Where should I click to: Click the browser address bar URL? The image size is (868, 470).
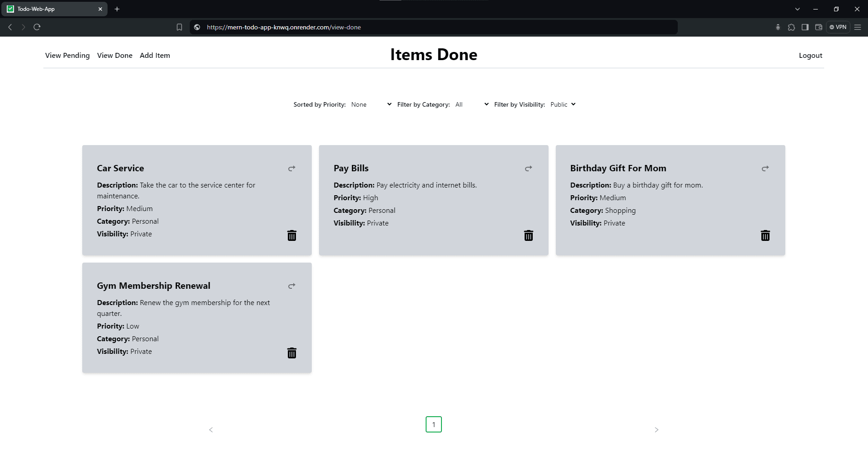click(284, 27)
